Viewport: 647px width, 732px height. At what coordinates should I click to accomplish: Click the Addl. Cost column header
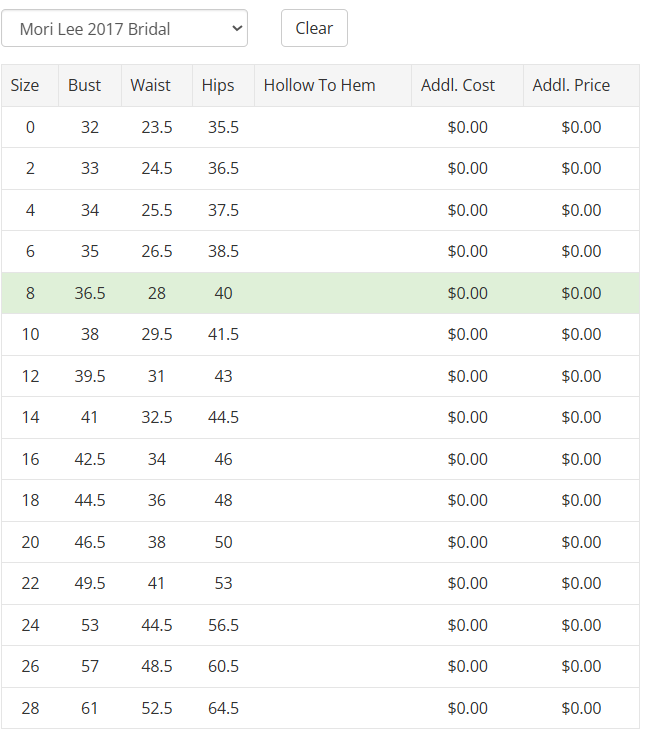[x=467, y=85]
